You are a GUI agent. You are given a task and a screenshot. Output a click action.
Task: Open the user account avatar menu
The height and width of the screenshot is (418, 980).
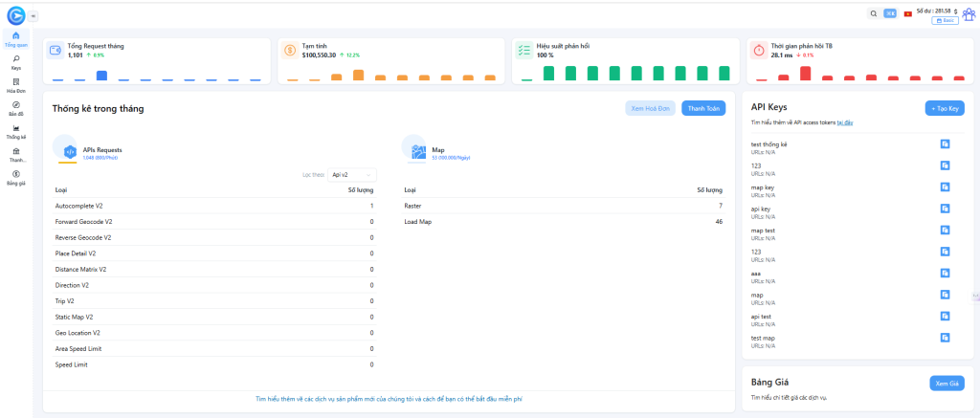[x=969, y=13]
